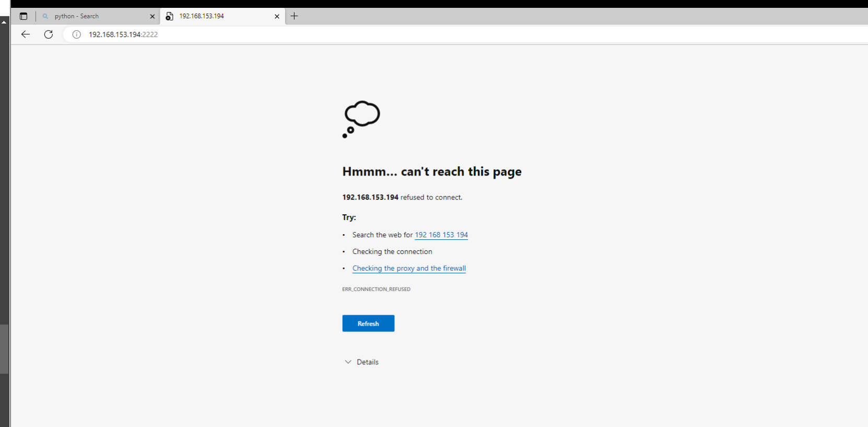Click the Hmmm... can't reach this page heading
Screen dimensions: 868x427
coord(432,172)
